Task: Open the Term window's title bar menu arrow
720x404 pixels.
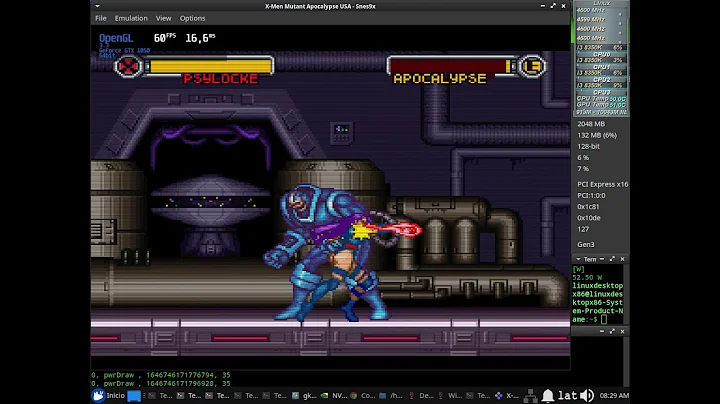Action: coord(578,259)
